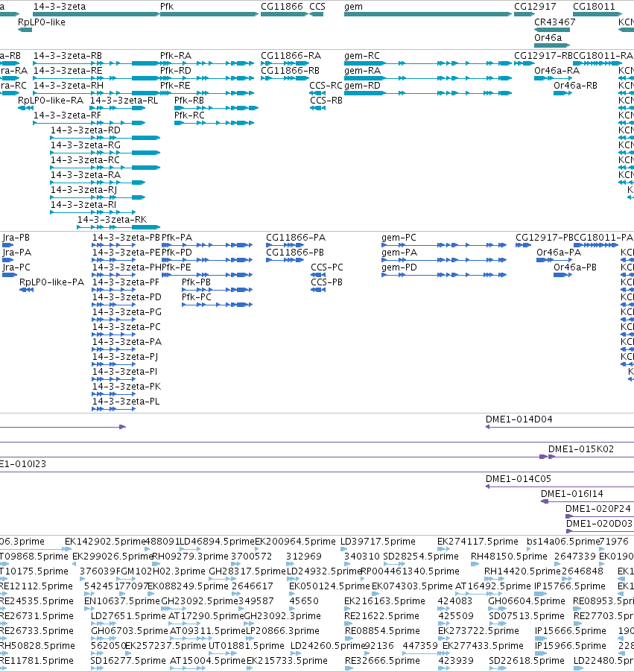Screen dimensions: 634x672
Task: Open EST RH48150.5prime
Action: 509,557
